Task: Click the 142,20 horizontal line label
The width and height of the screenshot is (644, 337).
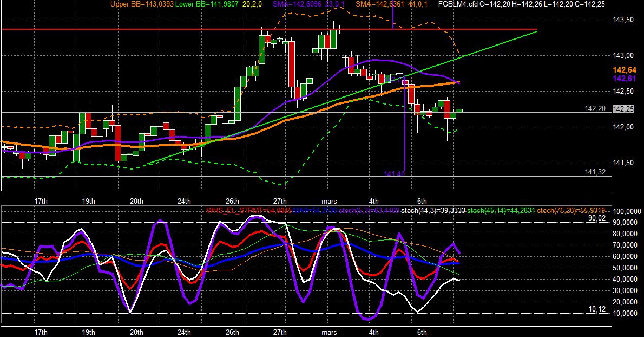Action: [595, 108]
